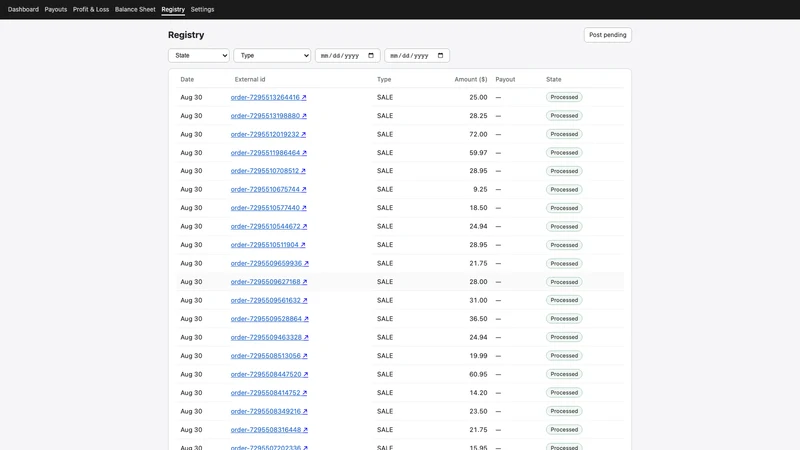Click the amount 36.50

478,319
